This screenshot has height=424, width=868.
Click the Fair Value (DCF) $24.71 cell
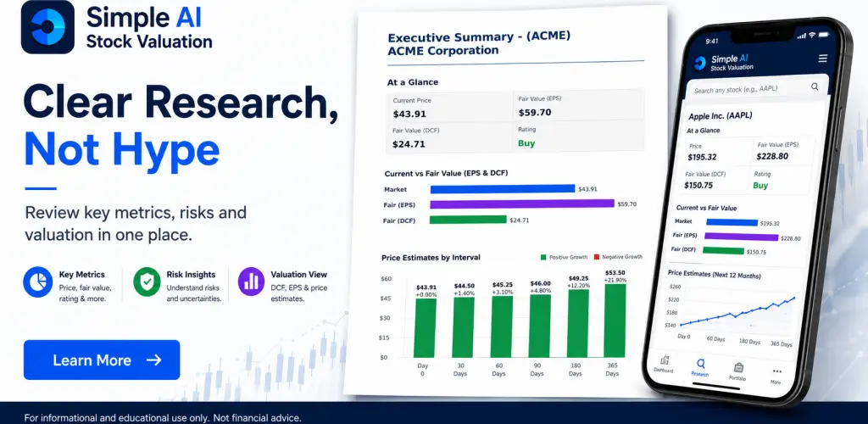click(x=449, y=138)
